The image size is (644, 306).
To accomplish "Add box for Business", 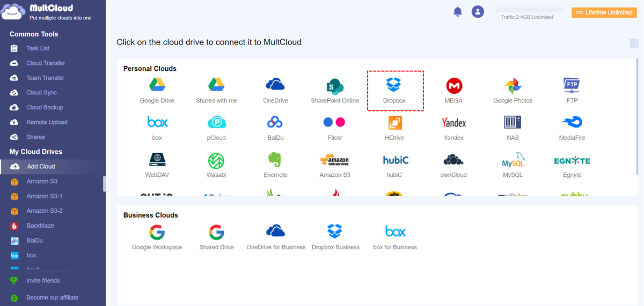I will click(395, 237).
